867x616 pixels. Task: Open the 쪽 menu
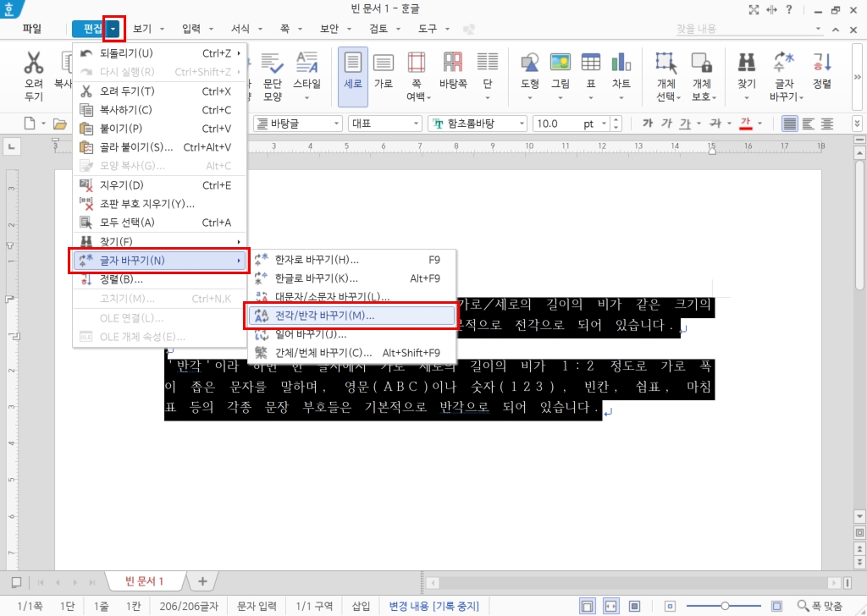click(284, 29)
